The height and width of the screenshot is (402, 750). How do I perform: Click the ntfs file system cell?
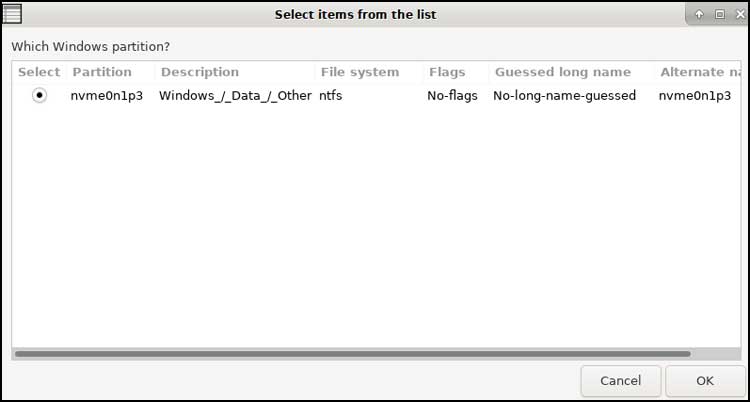[331, 96]
